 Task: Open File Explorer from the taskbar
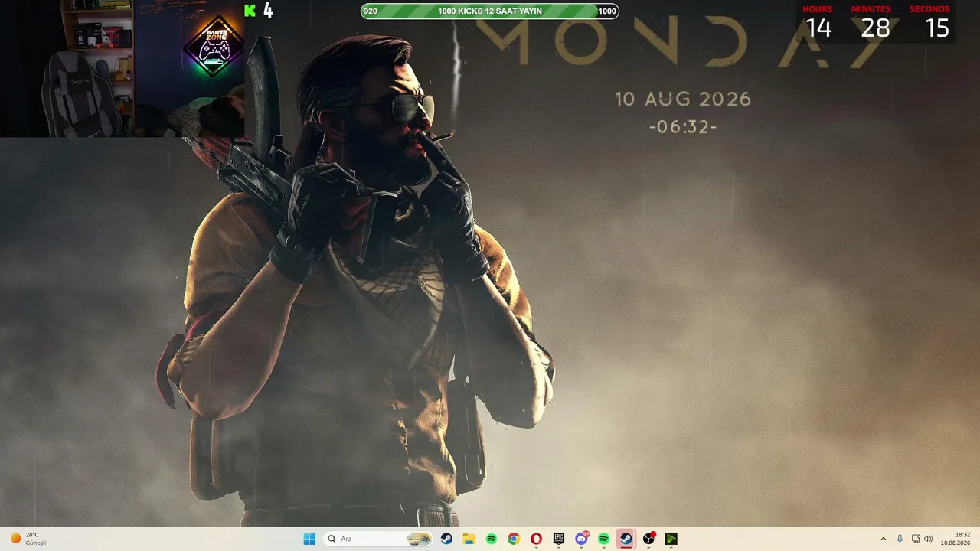469,539
